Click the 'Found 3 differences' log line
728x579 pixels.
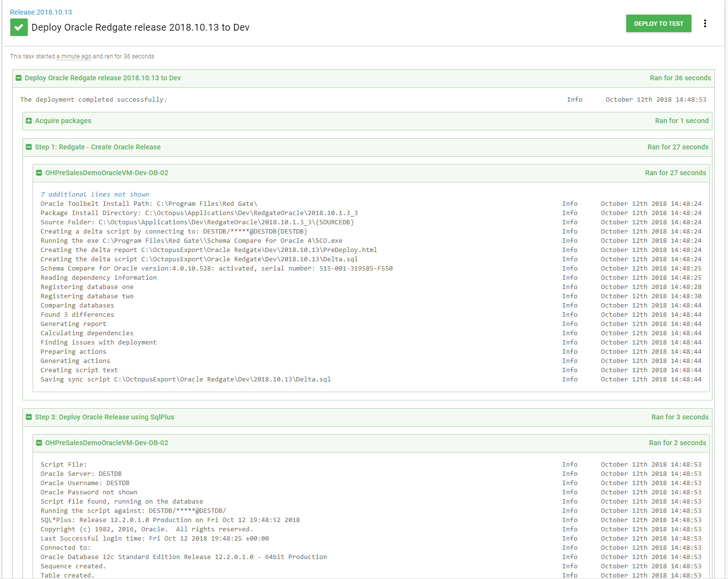(77, 315)
